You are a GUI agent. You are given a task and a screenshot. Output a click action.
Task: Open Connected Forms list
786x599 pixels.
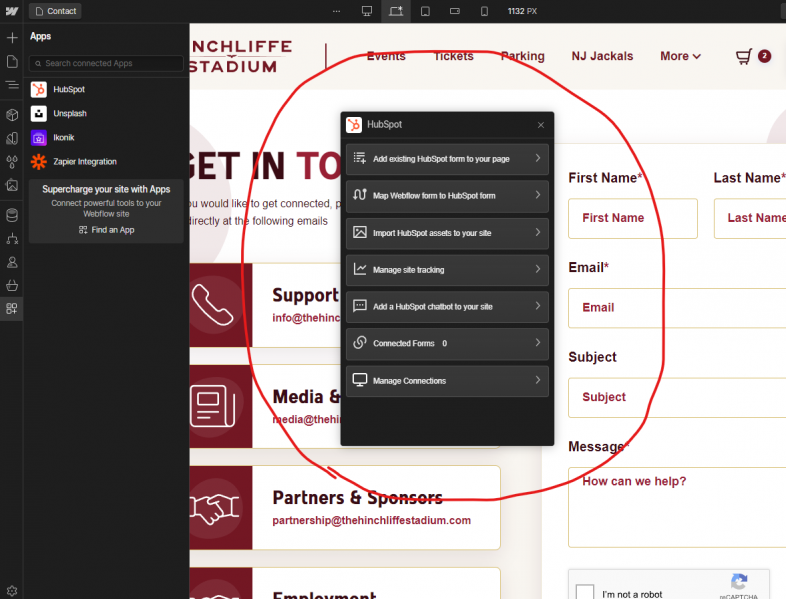tap(447, 343)
